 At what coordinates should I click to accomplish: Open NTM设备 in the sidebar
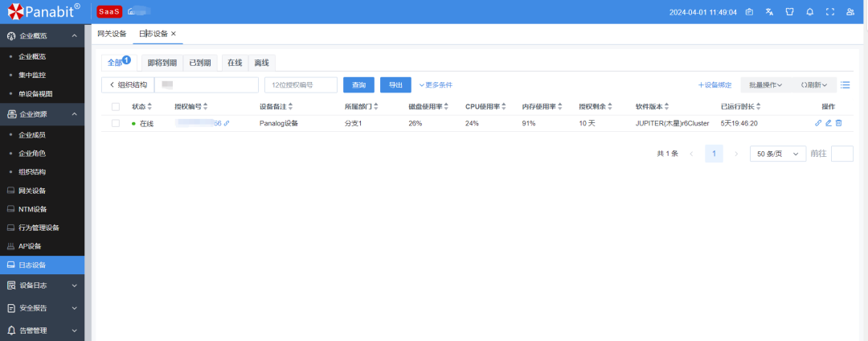(x=42, y=209)
